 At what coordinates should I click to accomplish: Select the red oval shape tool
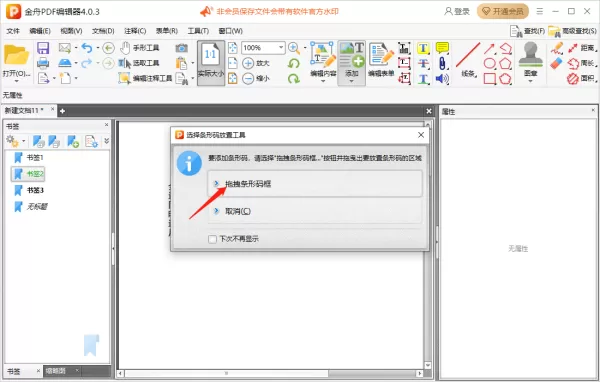coord(489,63)
